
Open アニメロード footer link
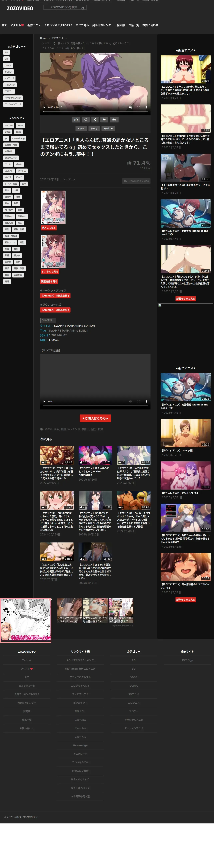(x=80, y=754)
